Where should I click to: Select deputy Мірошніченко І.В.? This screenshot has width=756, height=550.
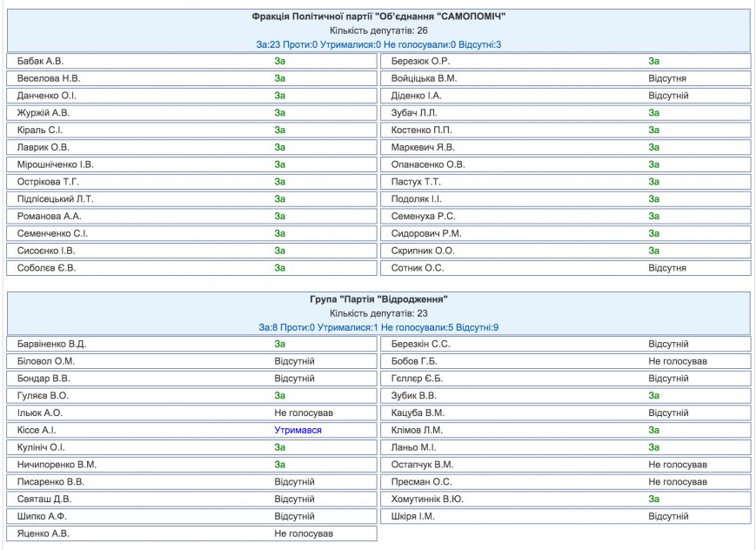(x=55, y=164)
